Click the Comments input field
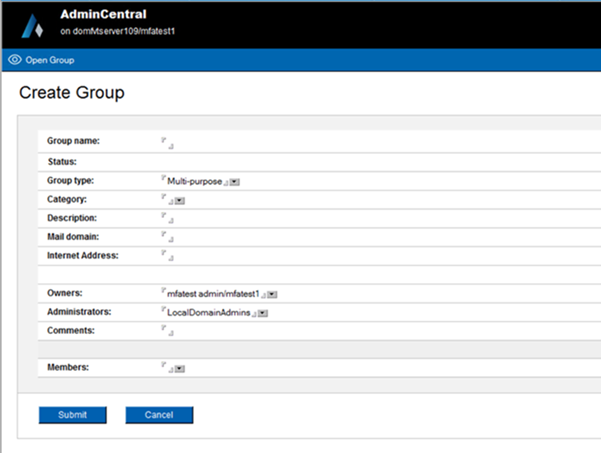 point(168,330)
